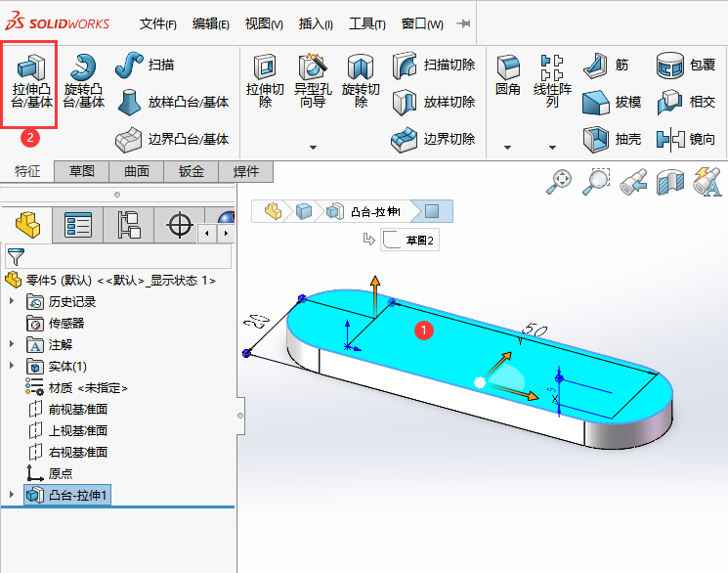Choose the 拔模 draft tool
Image resolution: width=728 pixels, height=573 pixels.
coord(612,102)
